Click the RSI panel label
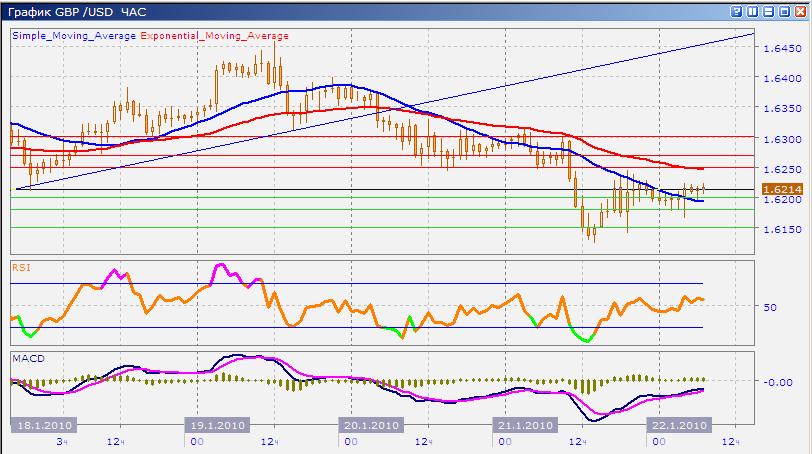812x454 pixels. pyautogui.click(x=20, y=267)
